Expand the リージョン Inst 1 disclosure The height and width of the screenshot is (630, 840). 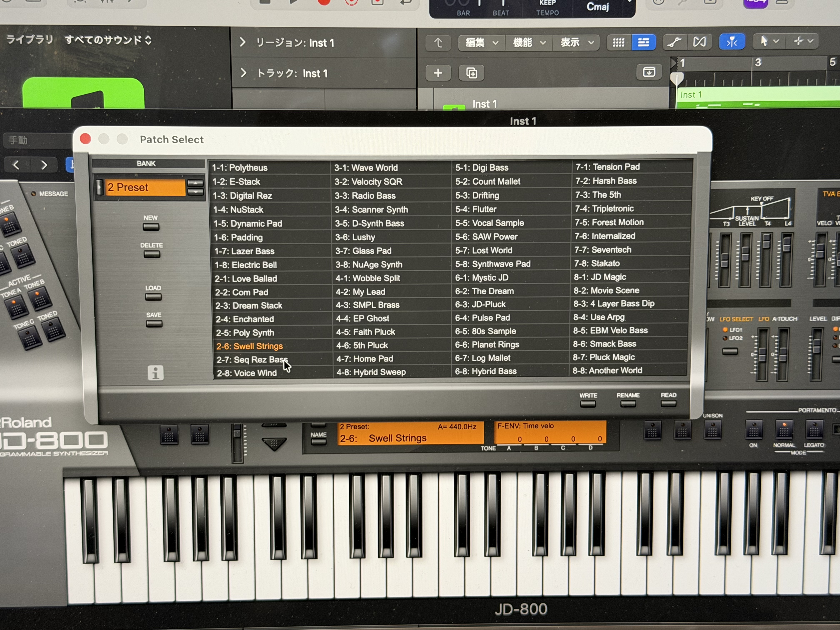point(243,42)
